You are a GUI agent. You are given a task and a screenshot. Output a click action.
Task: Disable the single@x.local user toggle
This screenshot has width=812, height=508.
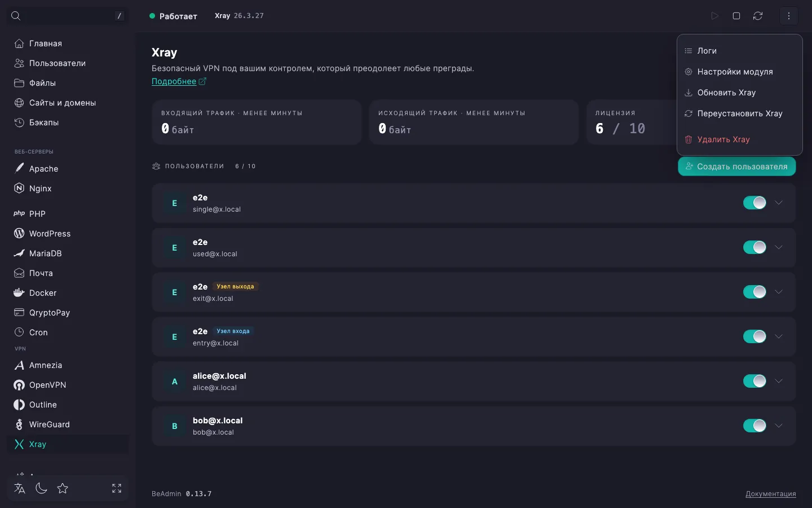pos(754,203)
